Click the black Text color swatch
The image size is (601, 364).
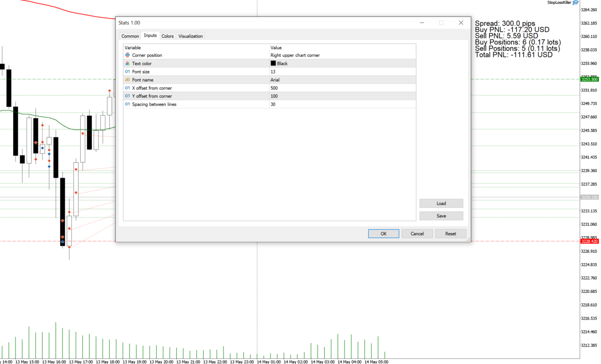tap(273, 63)
